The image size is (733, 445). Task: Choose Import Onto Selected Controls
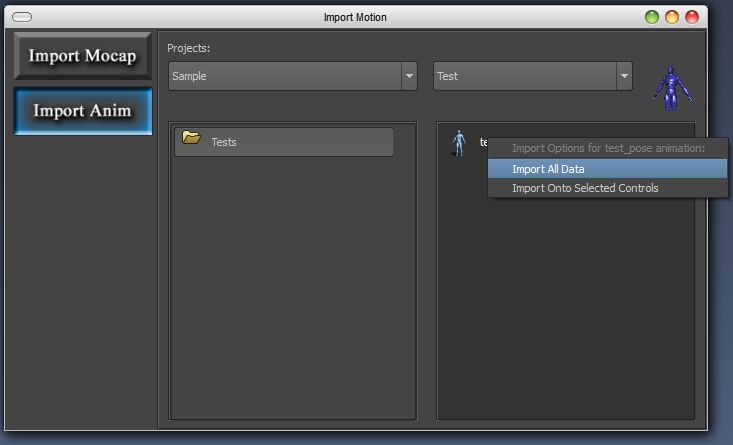tap(607, 188)
